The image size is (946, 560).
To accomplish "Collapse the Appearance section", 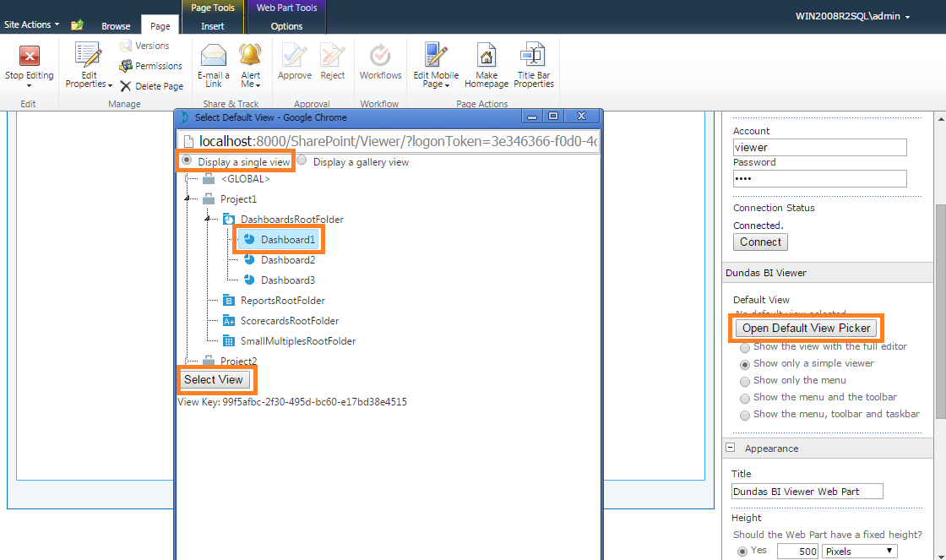I will [x=730, y=448].
